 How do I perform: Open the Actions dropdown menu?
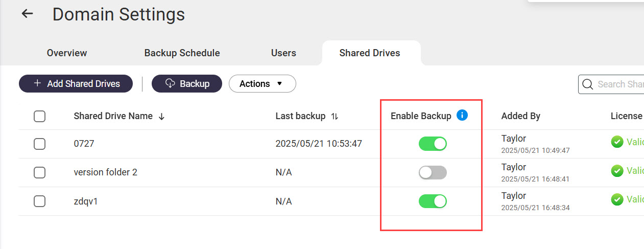click(262, 84)
